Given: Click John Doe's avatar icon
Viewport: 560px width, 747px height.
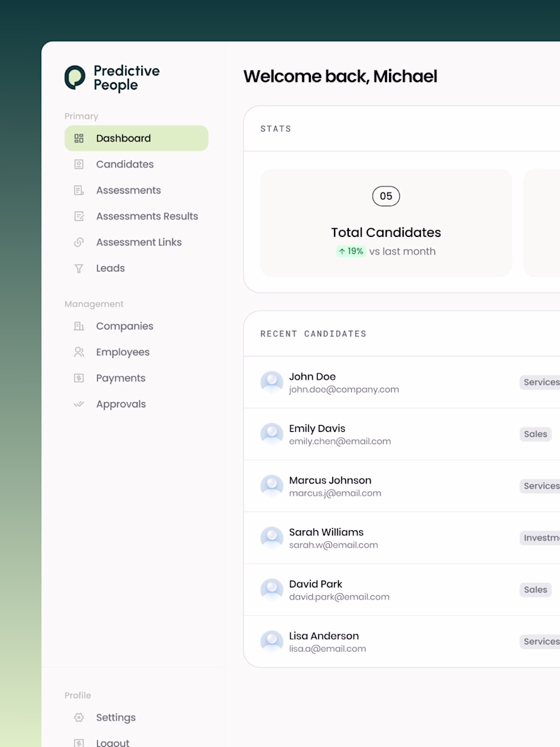Looking at the screenshot, I should click(x=272, y=382).
